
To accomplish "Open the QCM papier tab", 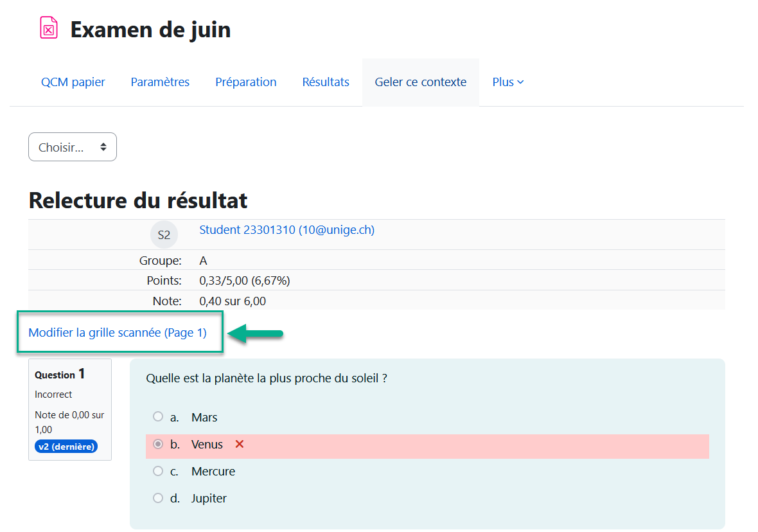I will (x=73, y=82).
